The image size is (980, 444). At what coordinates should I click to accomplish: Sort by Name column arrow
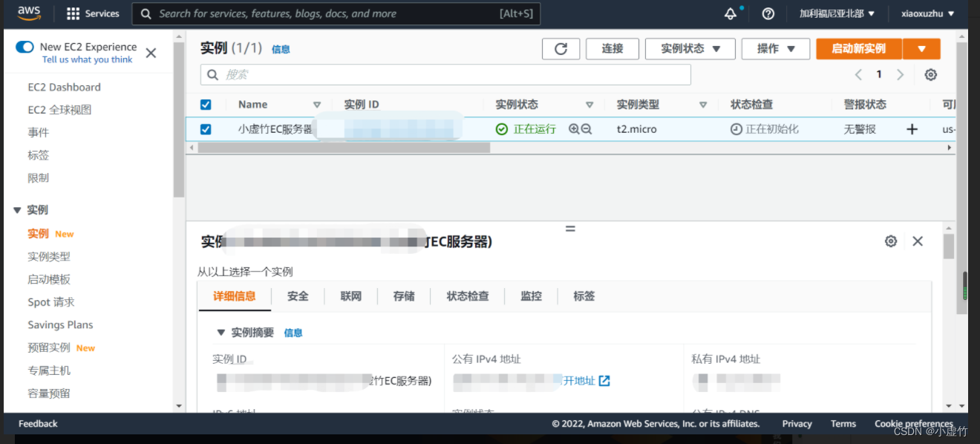(x=317, y=105)
